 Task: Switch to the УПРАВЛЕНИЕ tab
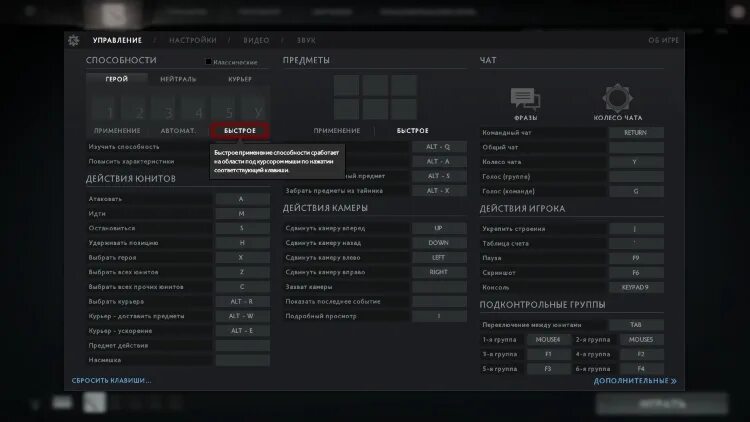point(117,40)
